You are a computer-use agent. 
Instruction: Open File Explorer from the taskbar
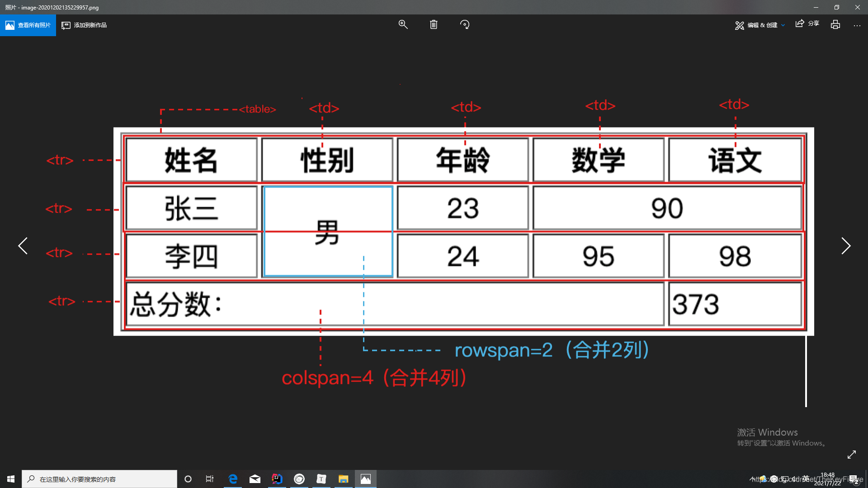(344, 479)
